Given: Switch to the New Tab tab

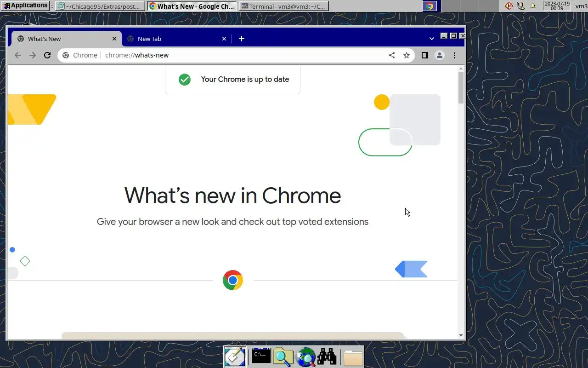Looking at the screenshot, I should (x=176, y=39).
